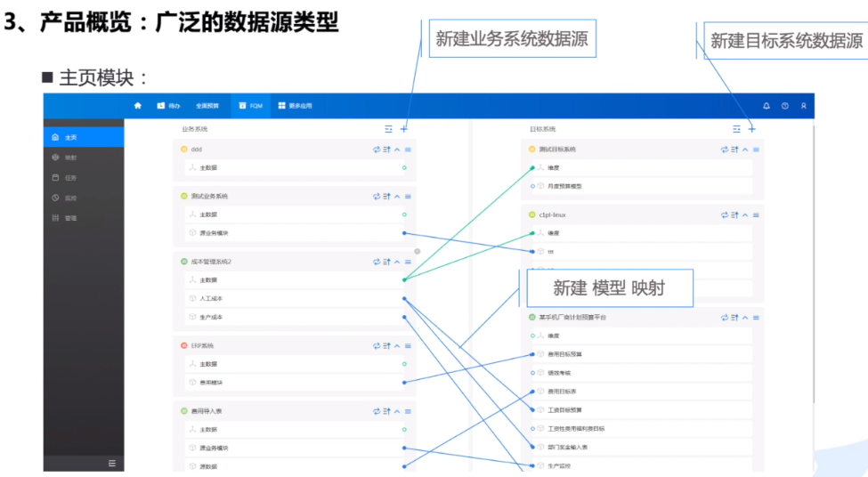Open 映射 in the left sidebar
This screenshot has width=868, height=477.
click(x=84, y=158)
